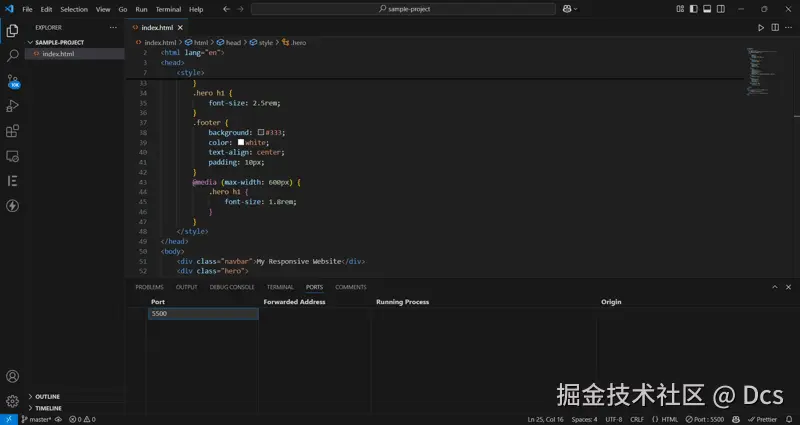Open the Extensions view
The height and width of the screenshot is (425, 800).
coord(12,131)
